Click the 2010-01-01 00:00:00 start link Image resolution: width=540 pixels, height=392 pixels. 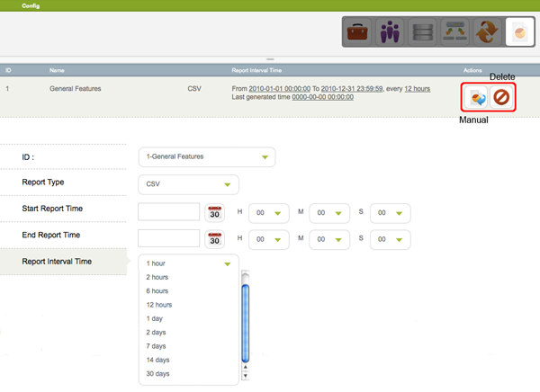[x=279, y=89]
